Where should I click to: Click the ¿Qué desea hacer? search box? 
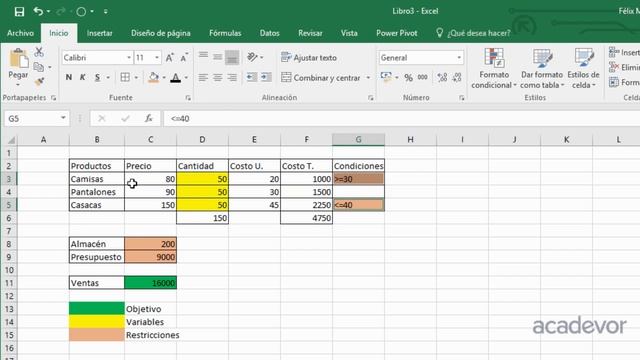(473, 33)
